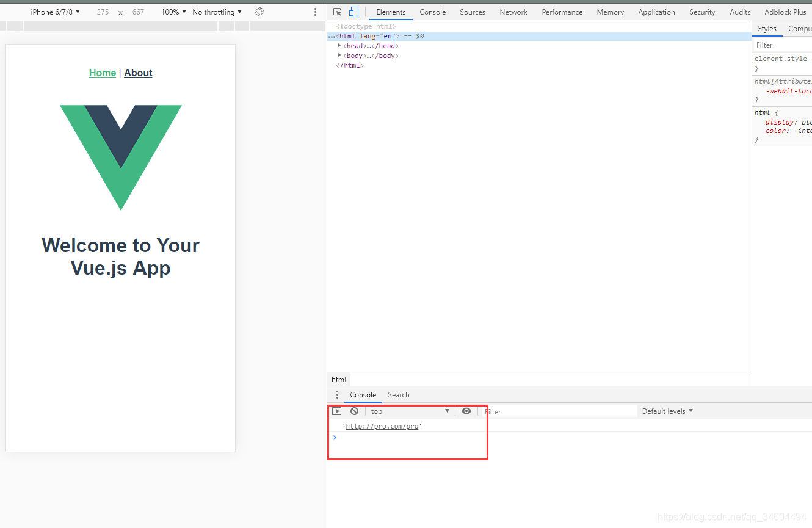The image size is (812, 528).
Task: Open the console drawer three-dot menu
Action: [x=337, y=395]
